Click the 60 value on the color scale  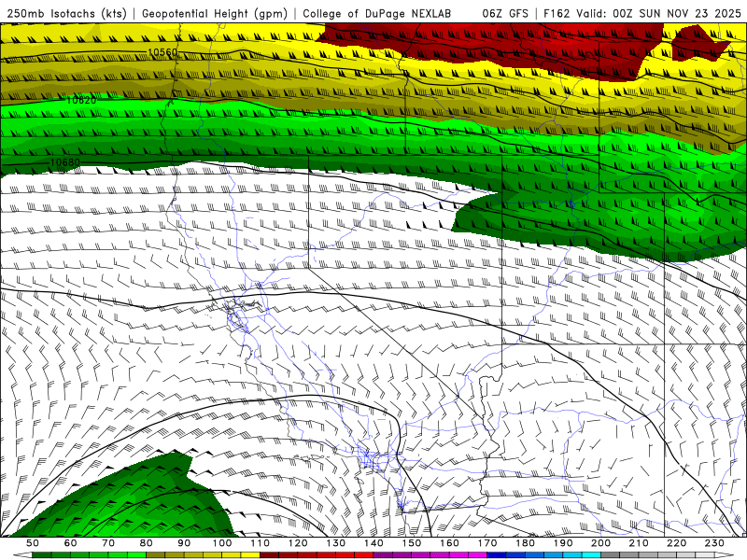pos(70,543)
